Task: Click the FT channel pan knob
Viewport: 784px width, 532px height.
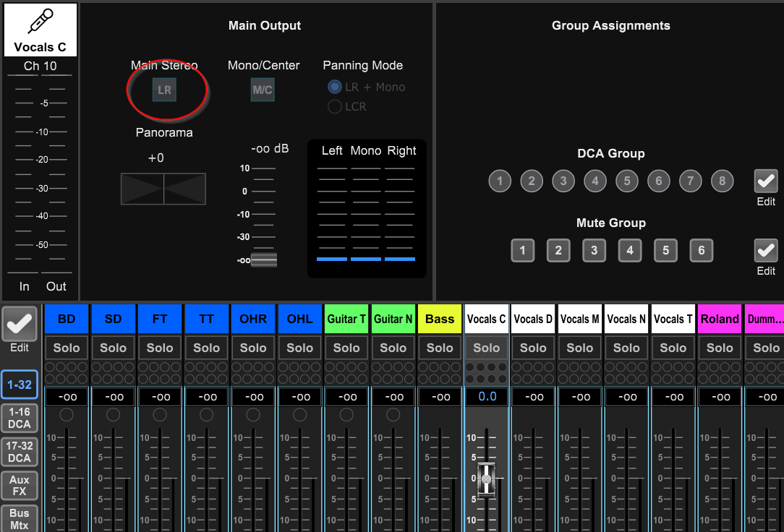Action: tap(160, 415)
